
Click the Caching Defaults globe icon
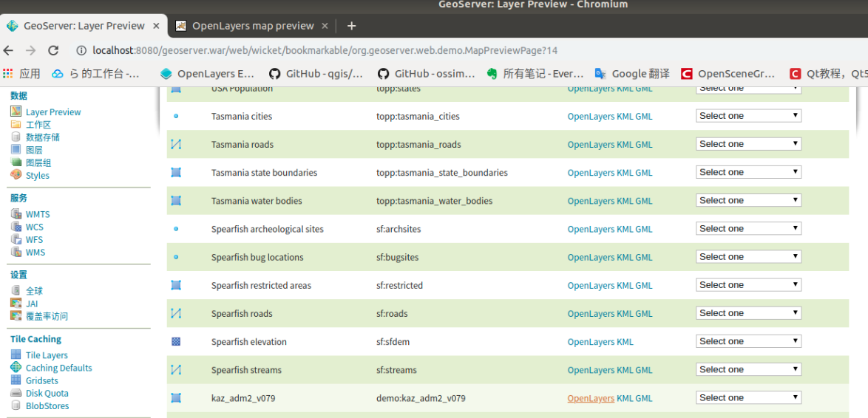pos(16,368)
